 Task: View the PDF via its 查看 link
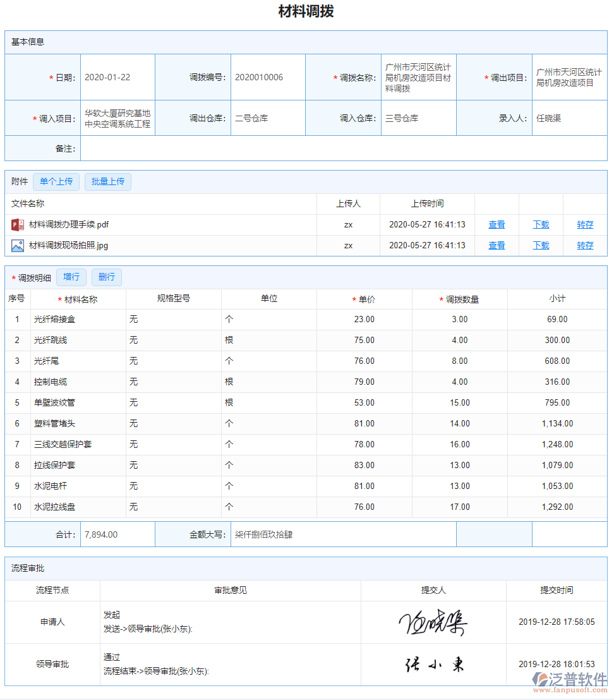click(x=497, y=224)
